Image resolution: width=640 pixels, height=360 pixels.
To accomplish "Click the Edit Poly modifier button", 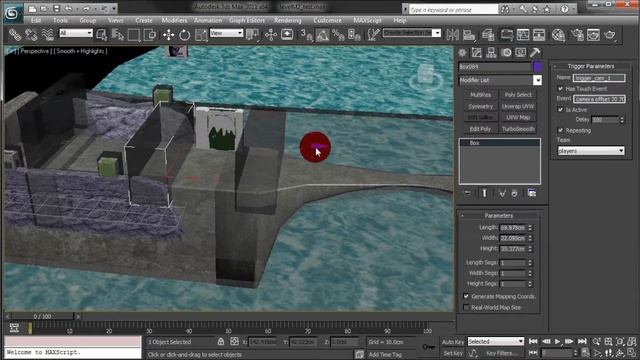I will (480, 129).
